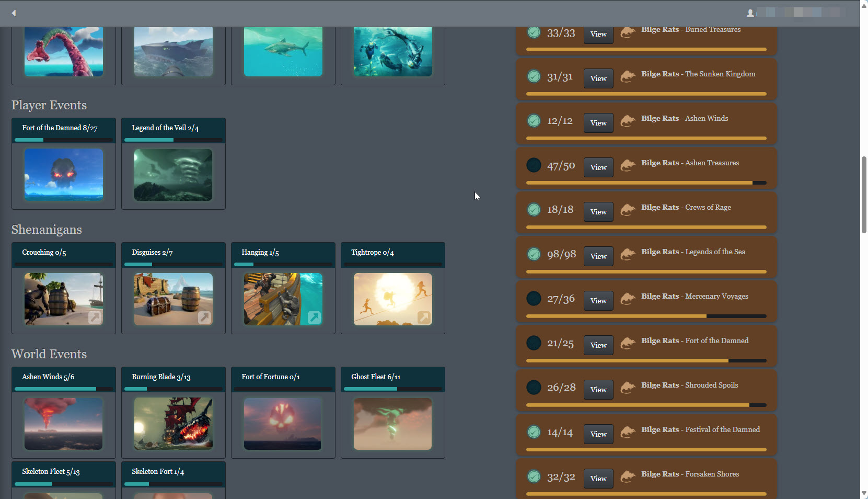The height and width of the screenshot is (499, 868).
Task: Open the Fort of Fortune 0/1 skull image
Action: tap(283, 424)
